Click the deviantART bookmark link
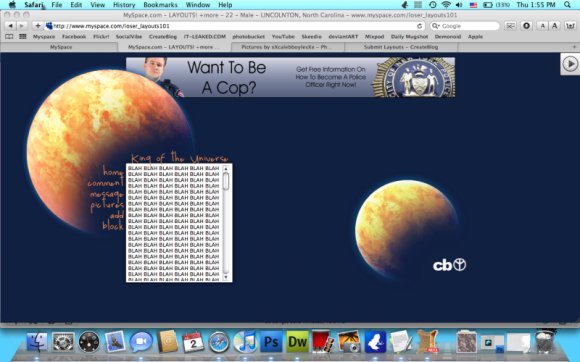Screen dimensions: 580x362 (x=343, y=37)
